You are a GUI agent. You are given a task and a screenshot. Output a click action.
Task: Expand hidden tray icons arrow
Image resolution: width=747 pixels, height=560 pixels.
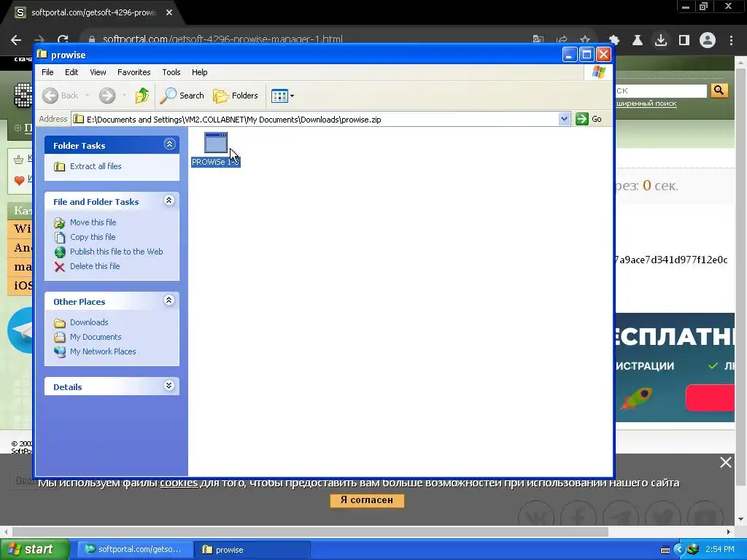(679, 550)
